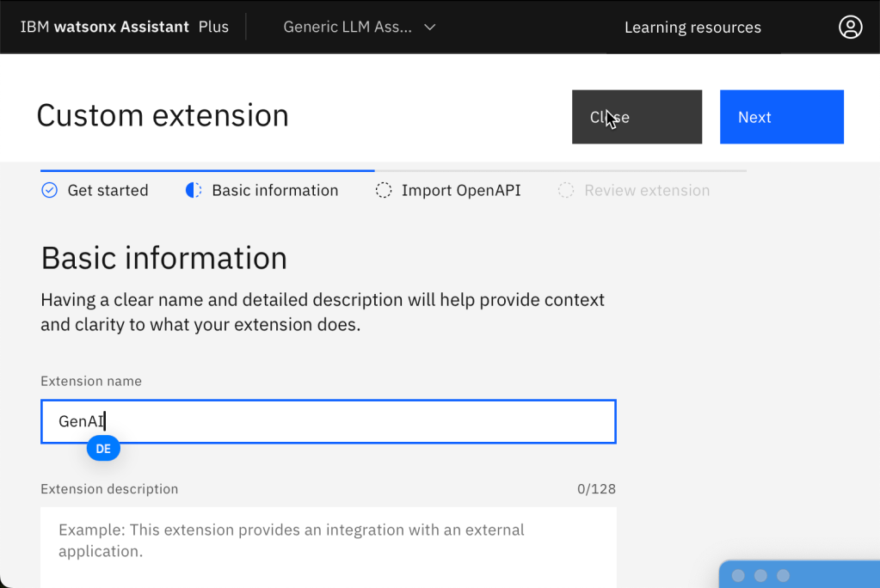The height and width of the screenshot is (588, 880).
Task: Click the third dot on bottom-right window
Action: coord(783,575)
